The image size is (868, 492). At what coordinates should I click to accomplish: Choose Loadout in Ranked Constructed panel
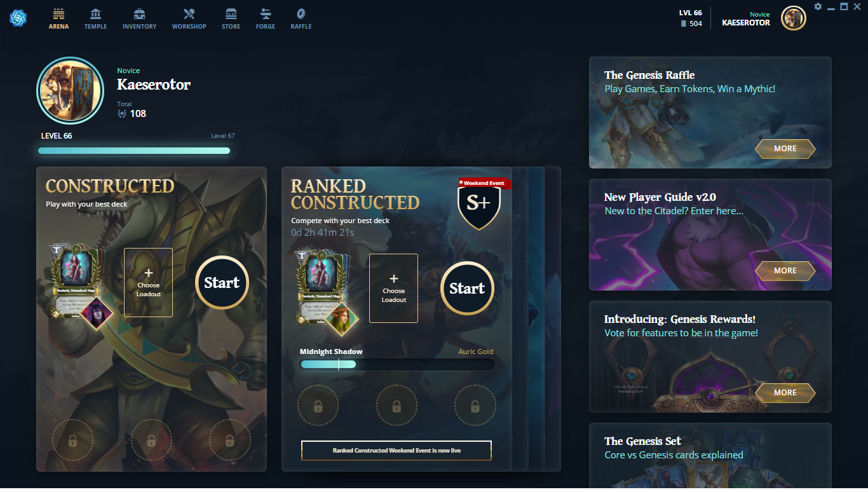click(x=393, y=288)
